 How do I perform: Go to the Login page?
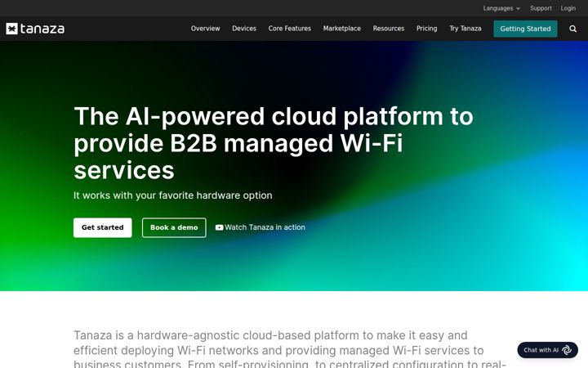[x=568, y=8]
